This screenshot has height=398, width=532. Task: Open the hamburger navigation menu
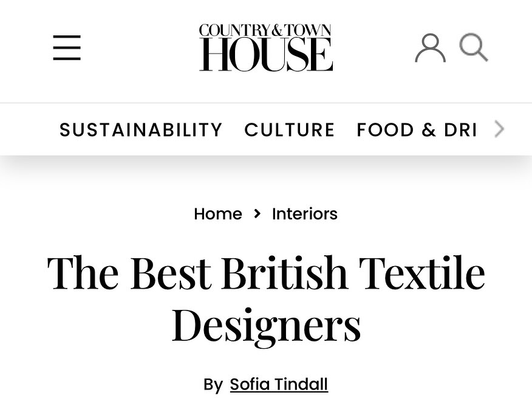[x=67, y=47]
